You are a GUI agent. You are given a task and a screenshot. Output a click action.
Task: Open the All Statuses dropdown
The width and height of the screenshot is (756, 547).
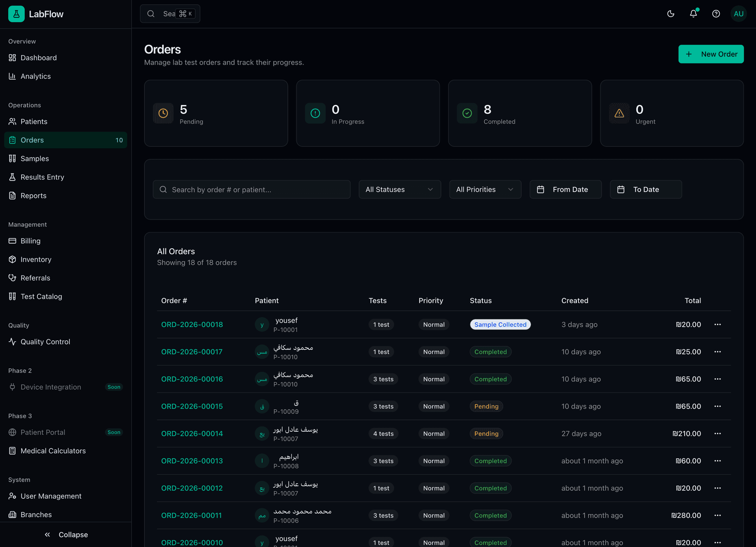tap(399, 189)
